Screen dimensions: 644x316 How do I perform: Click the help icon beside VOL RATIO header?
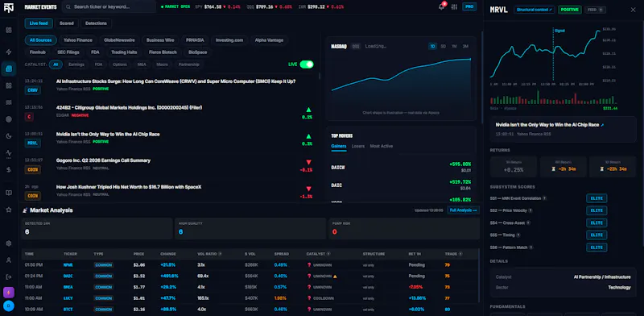(x=221, y=254)
